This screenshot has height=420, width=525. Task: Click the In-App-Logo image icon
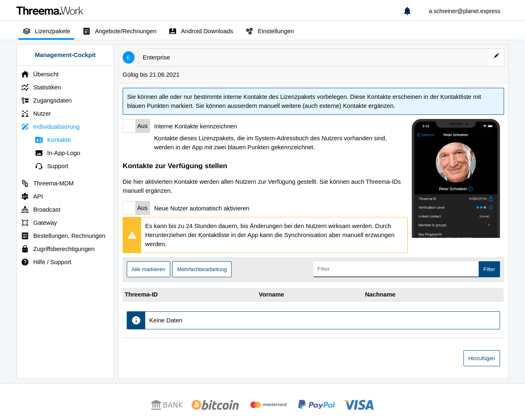(x=39, y=153)
